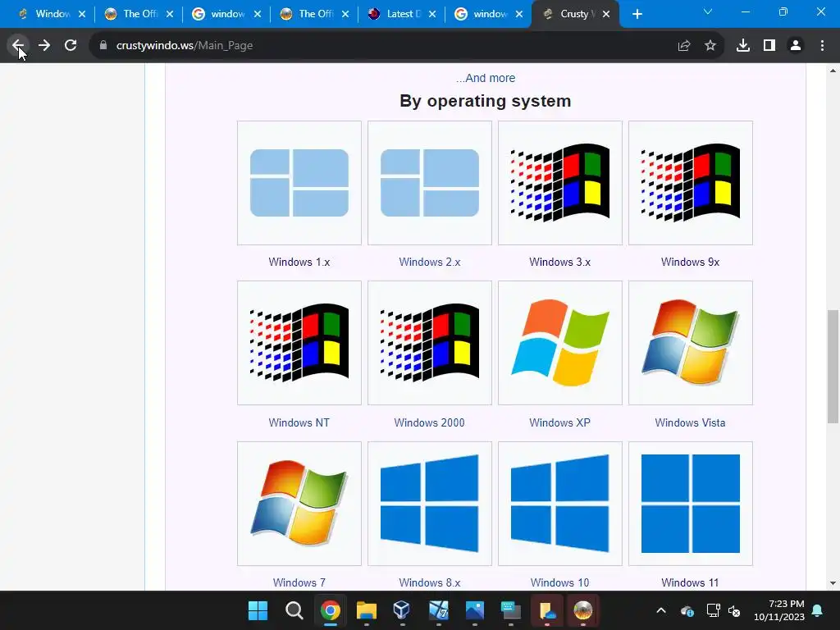840x630 pixels.
Task: Share this page using the share icon
Action: (683, 46)
